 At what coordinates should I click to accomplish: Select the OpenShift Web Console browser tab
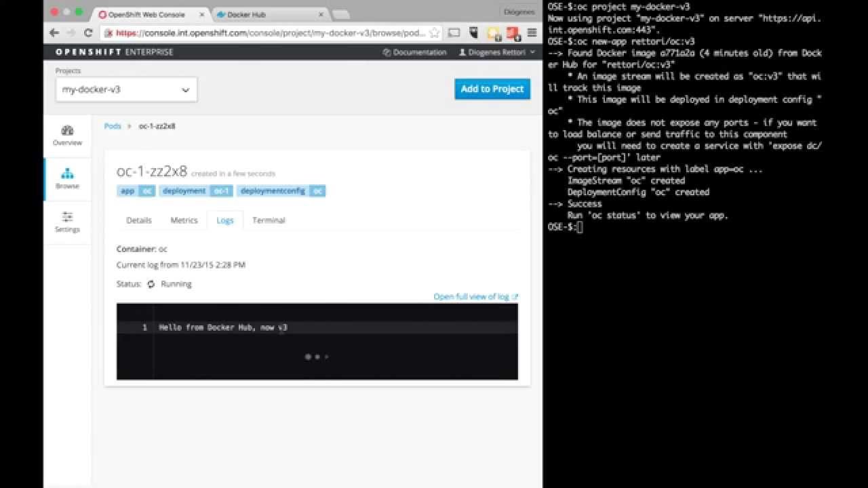151,14
